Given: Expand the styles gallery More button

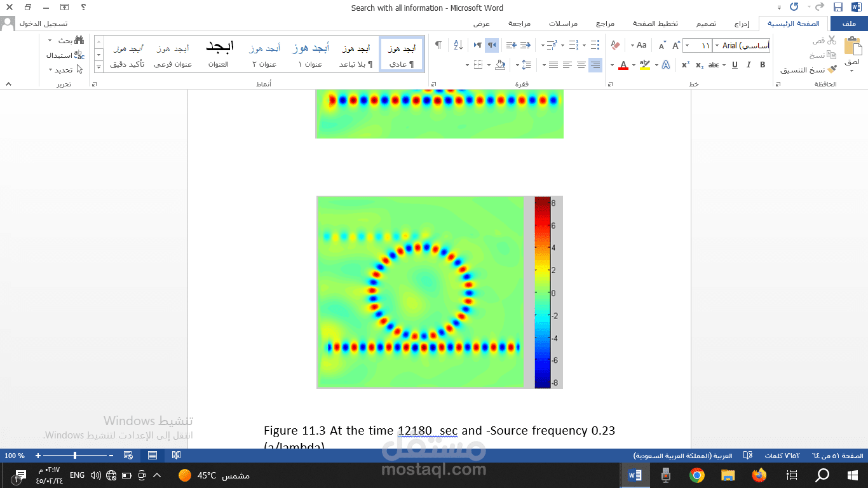Looking at the screenshot, I should coord(98,66).
